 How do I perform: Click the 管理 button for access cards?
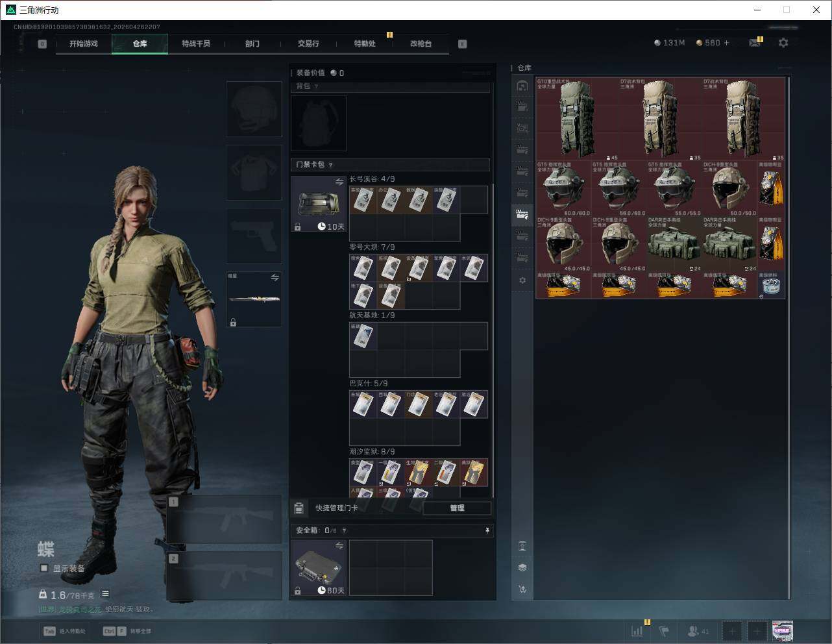[x=457, y=508]
